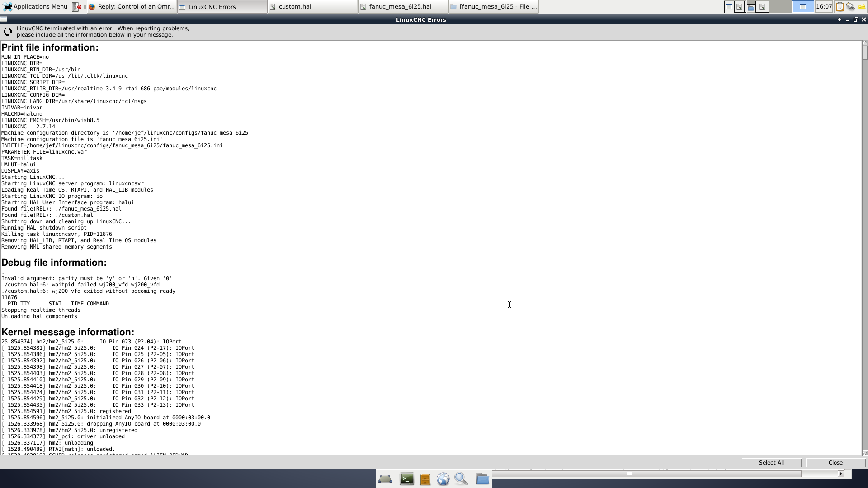Click the vertical scrollbar thumb
This screenshot has width=868, height=488.
[865, 52]
